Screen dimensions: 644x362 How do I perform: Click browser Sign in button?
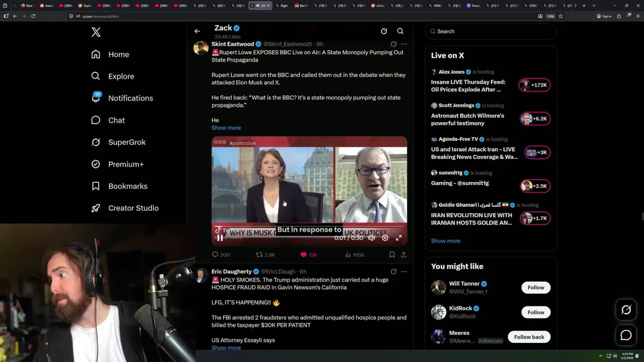(604, 16)
